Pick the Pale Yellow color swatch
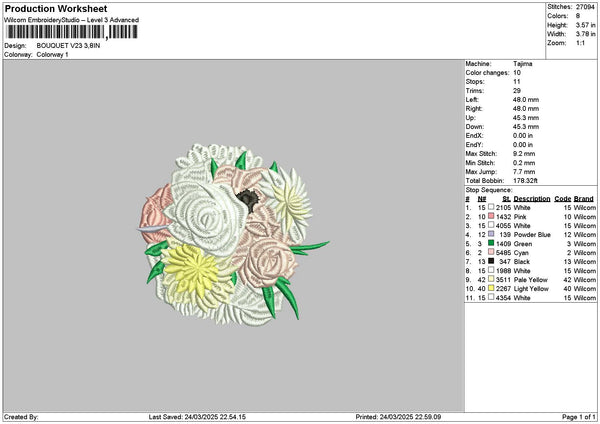This screenshot has width=600, height=424. coord(491,279)
